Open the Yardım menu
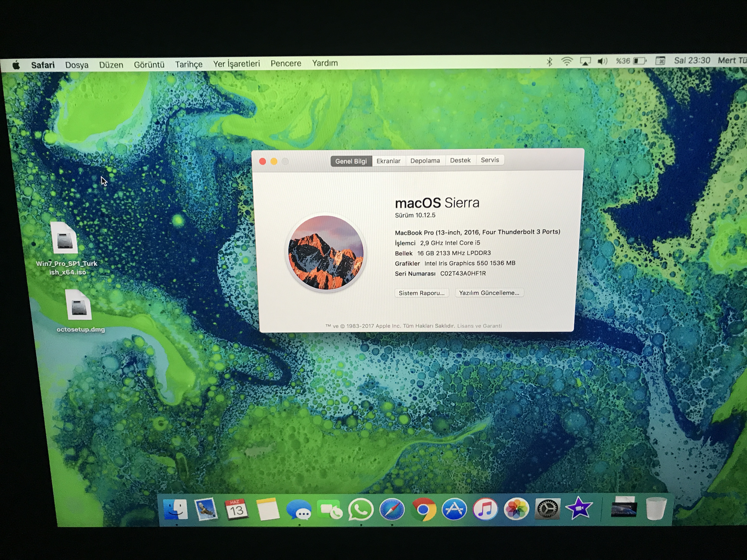747x560 pixels. (x=325, y=63)
